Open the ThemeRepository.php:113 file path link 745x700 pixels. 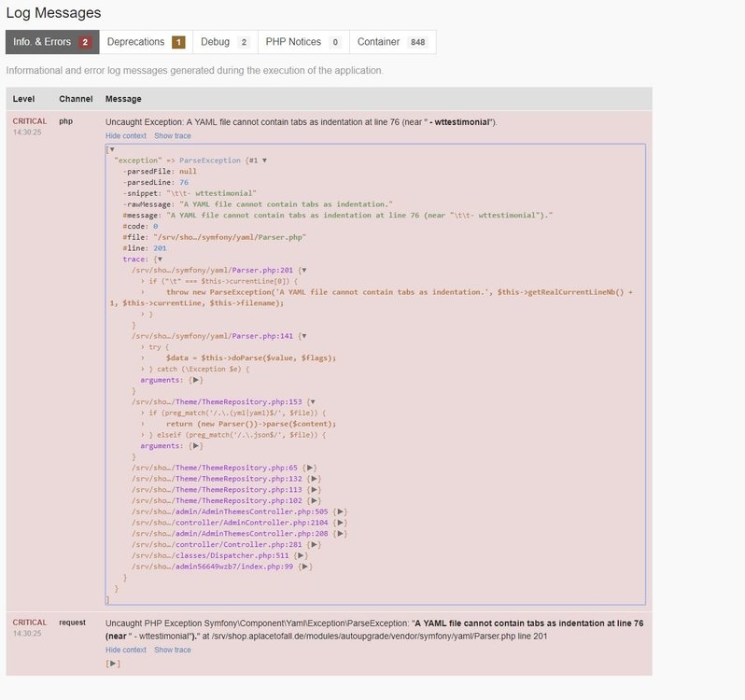point(217,490)
